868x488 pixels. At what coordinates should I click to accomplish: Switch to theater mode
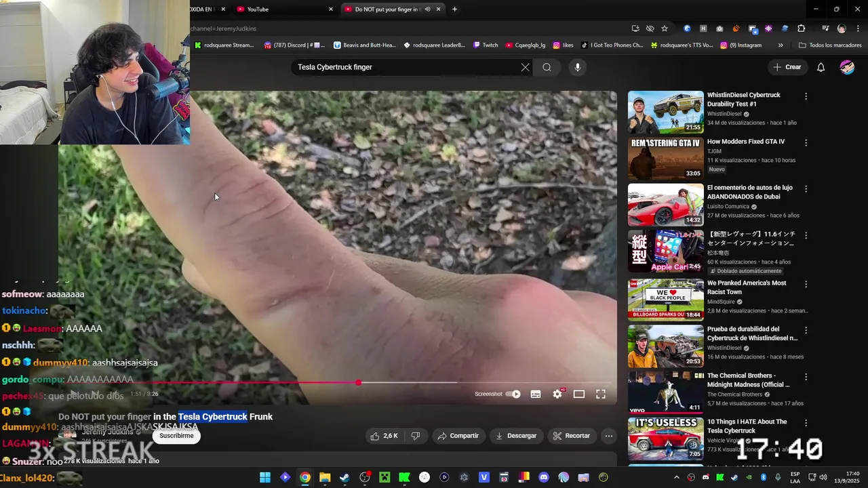(579, 394)
